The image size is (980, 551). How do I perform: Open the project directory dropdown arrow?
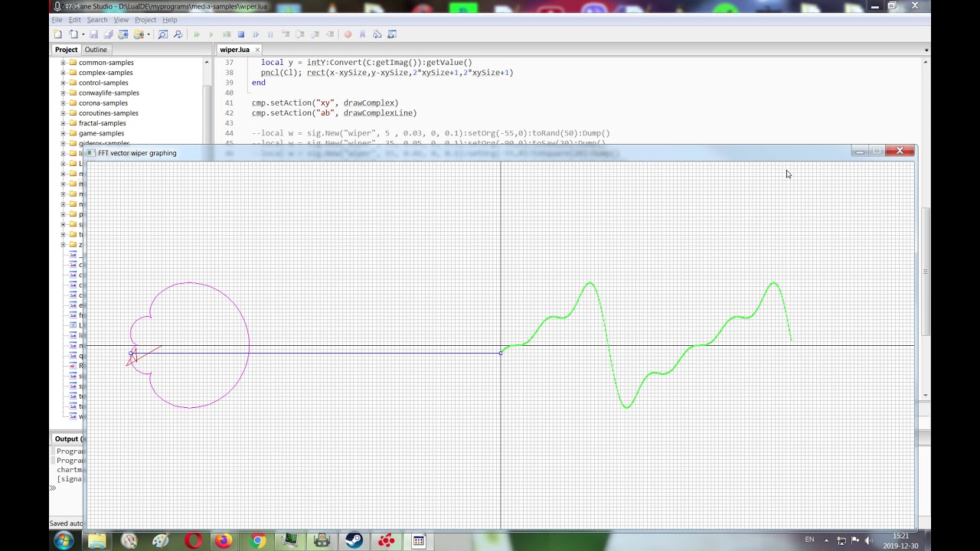[148, 34]
